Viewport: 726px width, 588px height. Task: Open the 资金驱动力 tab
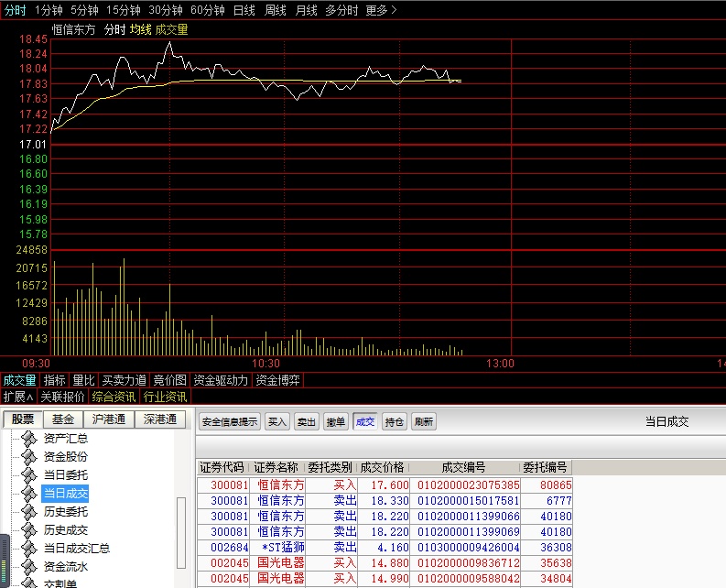[x=221, y=380]
